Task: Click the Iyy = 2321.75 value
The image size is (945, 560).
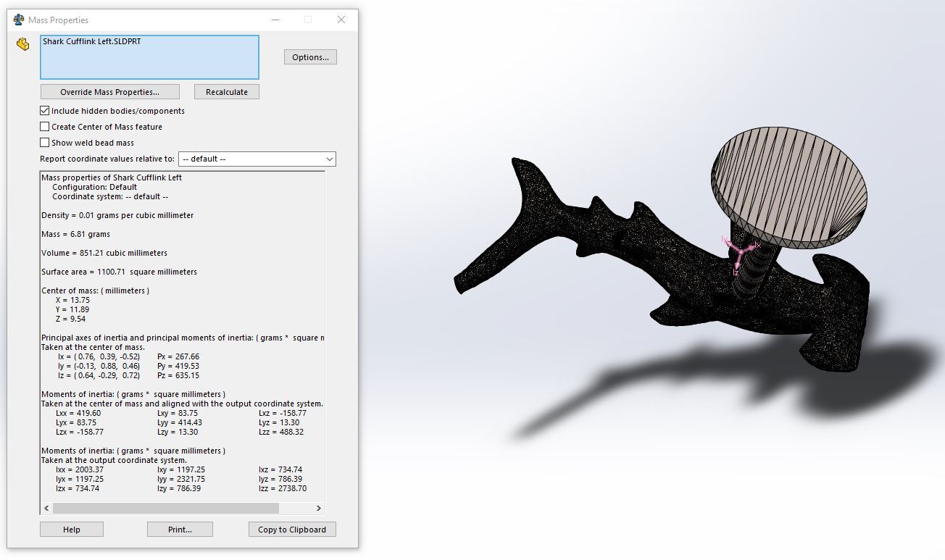Action: pos(181,479)
